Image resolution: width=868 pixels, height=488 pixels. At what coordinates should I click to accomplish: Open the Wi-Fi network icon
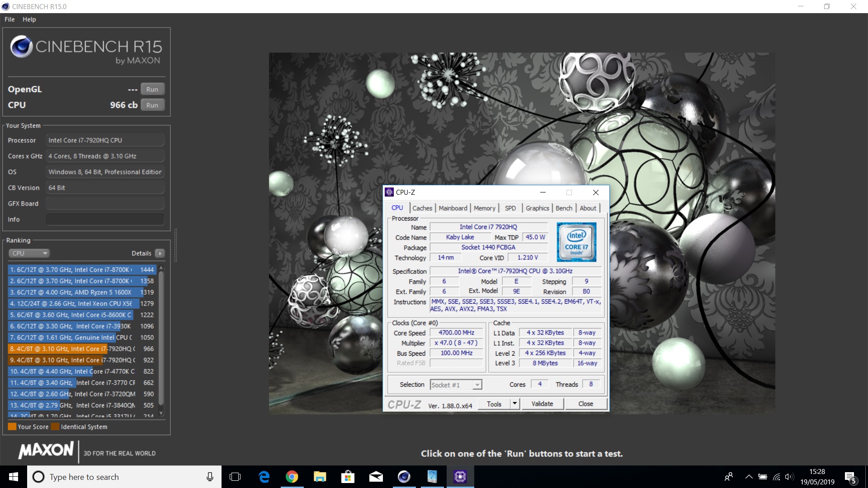point(777,477)
